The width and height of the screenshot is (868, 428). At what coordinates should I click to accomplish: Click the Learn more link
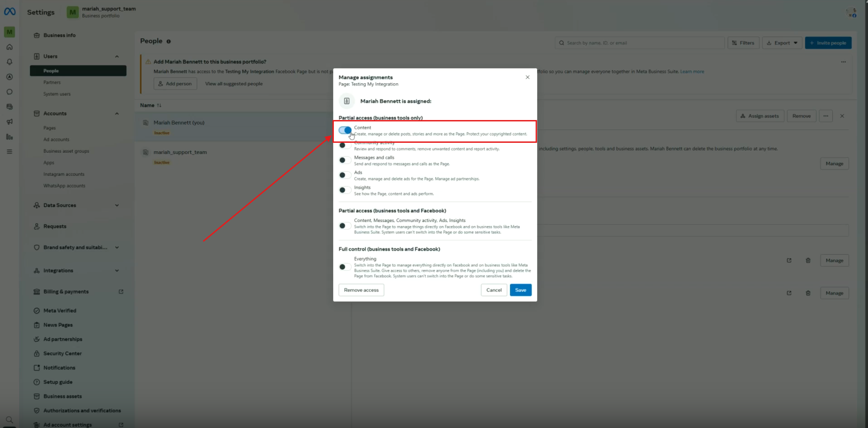click(x=692, y=71)
